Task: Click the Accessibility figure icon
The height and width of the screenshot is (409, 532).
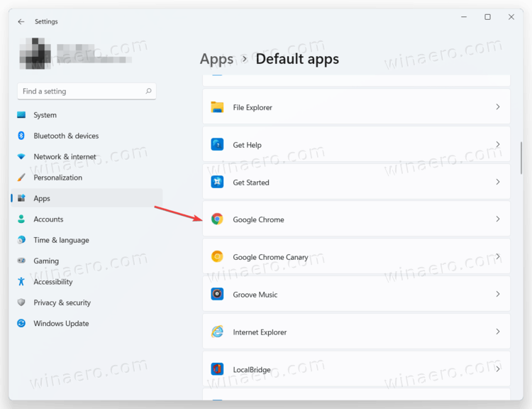Action: [21, 281]
